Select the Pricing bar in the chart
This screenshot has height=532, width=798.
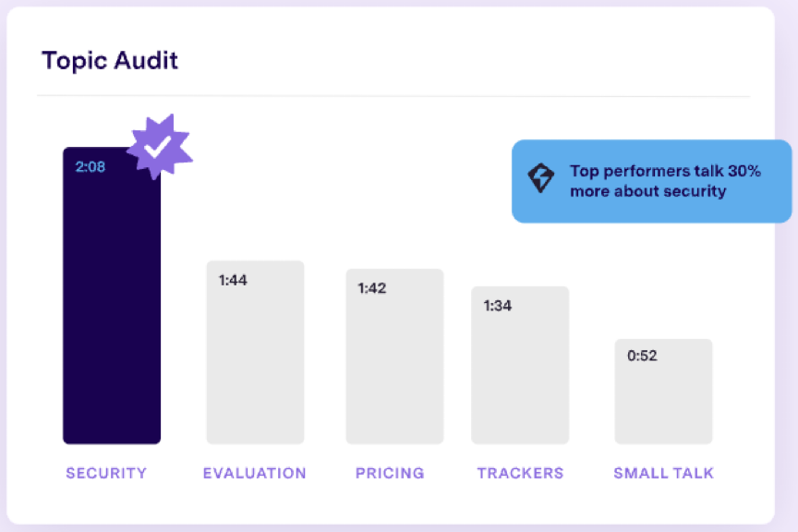coord(394,365)
